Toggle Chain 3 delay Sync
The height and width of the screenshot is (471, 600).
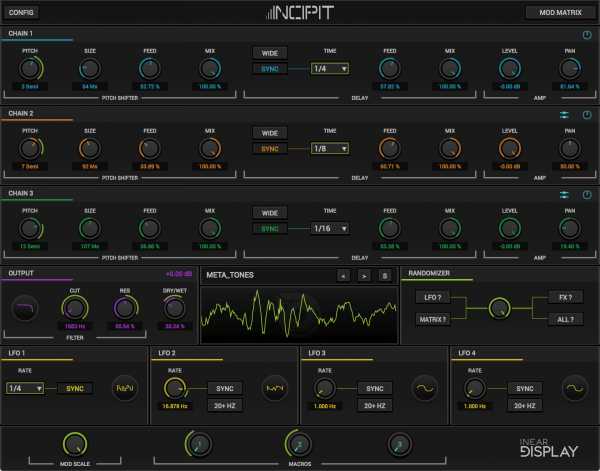pyautogui.click(x=270, y=229)
